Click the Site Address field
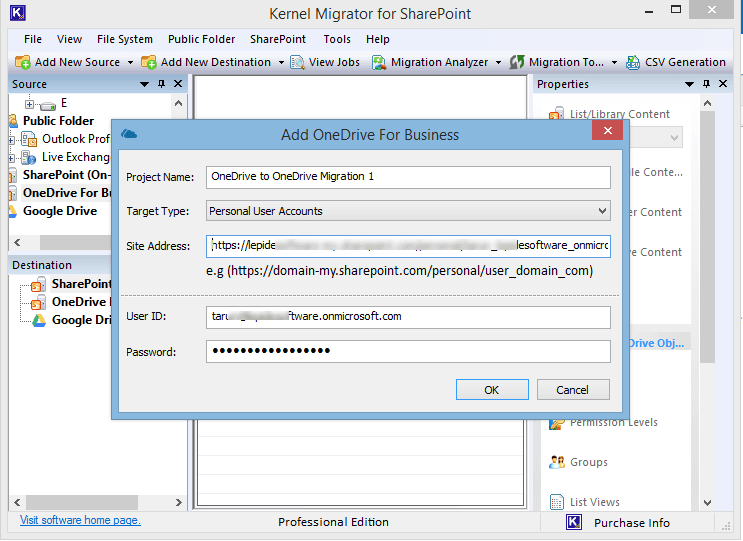The width and height of the screenshot is (743, 541). point(408,246)
